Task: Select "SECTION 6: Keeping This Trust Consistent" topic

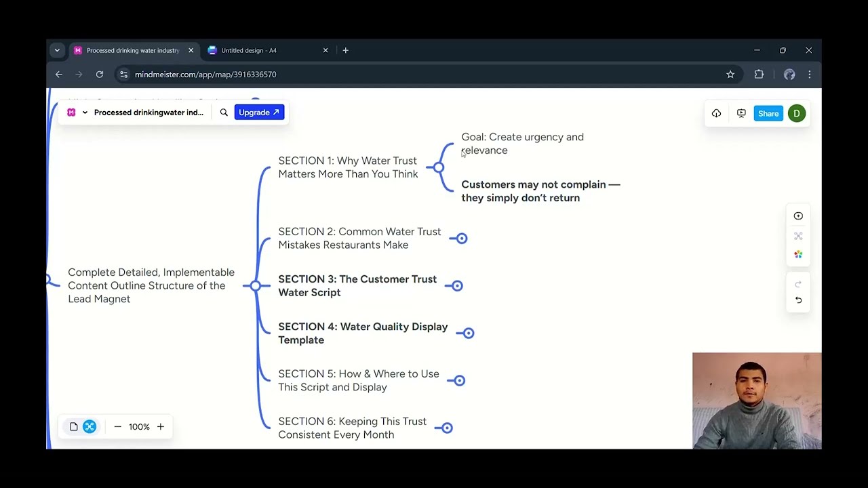Action: point(352,428)
